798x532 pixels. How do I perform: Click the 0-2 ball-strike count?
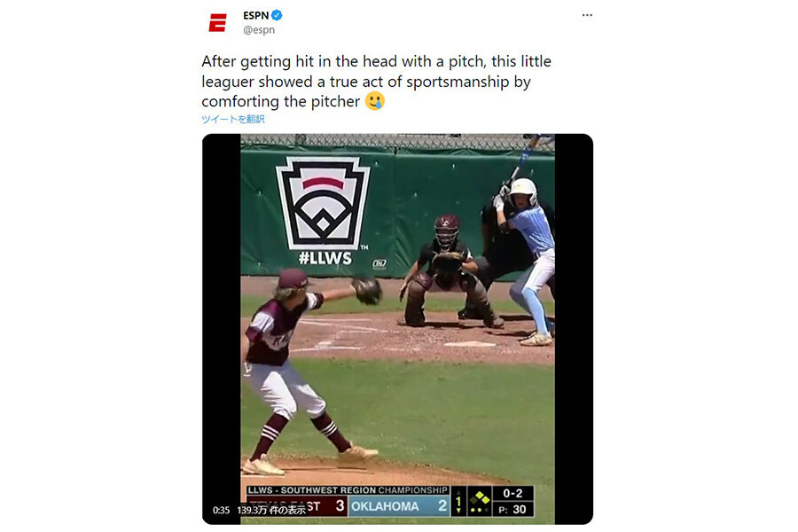512,493
